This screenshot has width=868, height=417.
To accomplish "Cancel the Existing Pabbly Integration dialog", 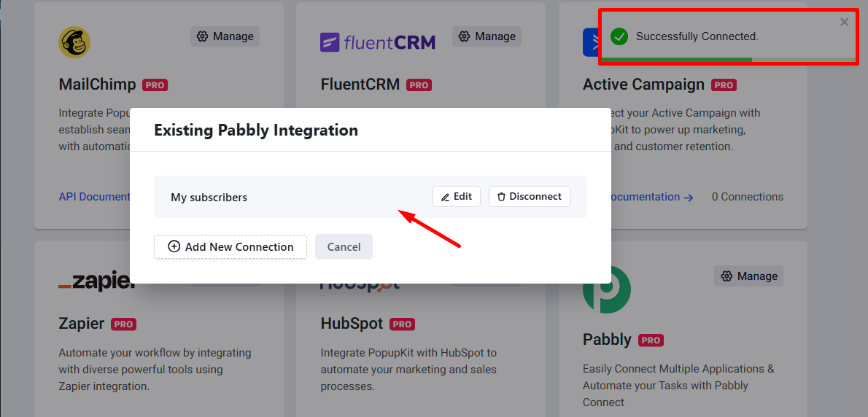I will pyautogui.click(x=344, y=246).
